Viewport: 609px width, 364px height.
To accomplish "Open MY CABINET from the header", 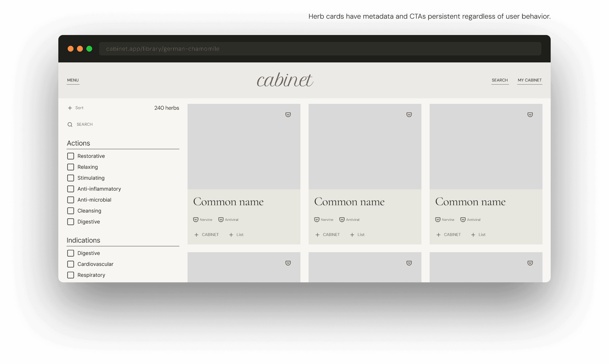I will 530,80.
